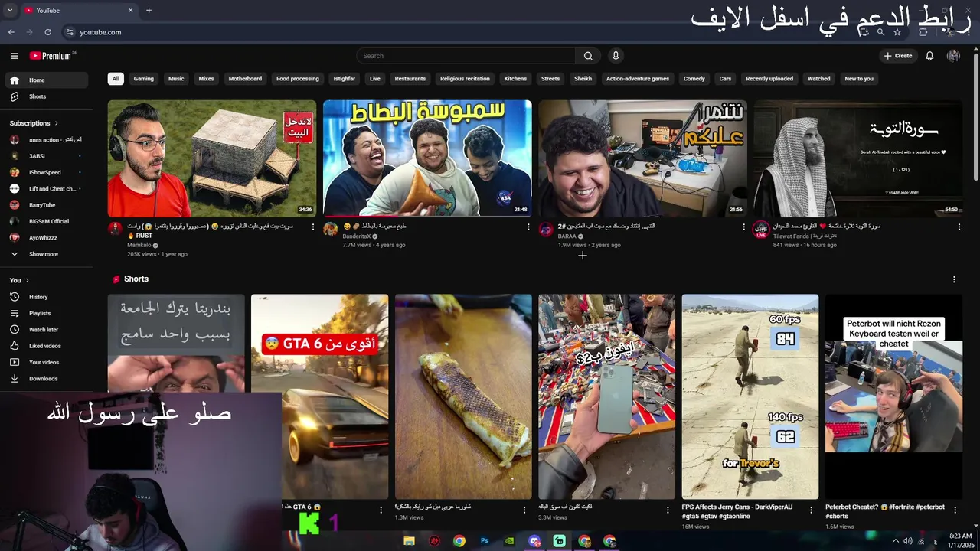
Task: Go to Home in sidebar
Action: (46, 80)
